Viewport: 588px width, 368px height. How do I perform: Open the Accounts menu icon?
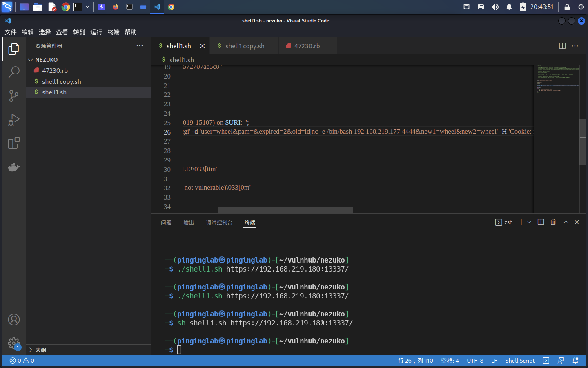pos(14,320)
